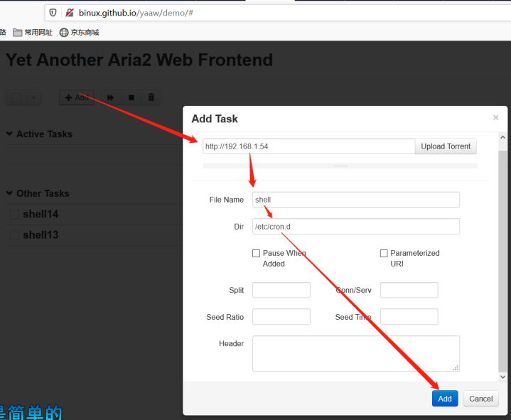Screen dimensions: 511x420
Task: Click the URL field containing http://192.168.1.54
Action: 308,146
